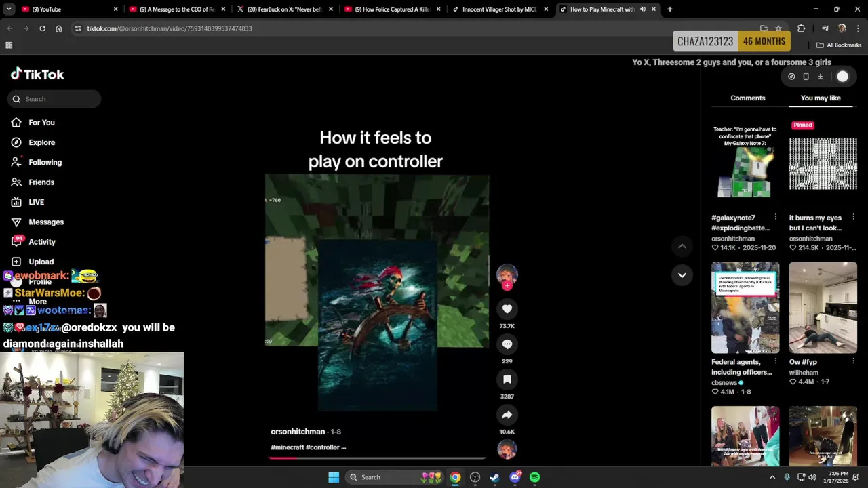
Task: Open the taskbar volume control
Action: (812, 477)
